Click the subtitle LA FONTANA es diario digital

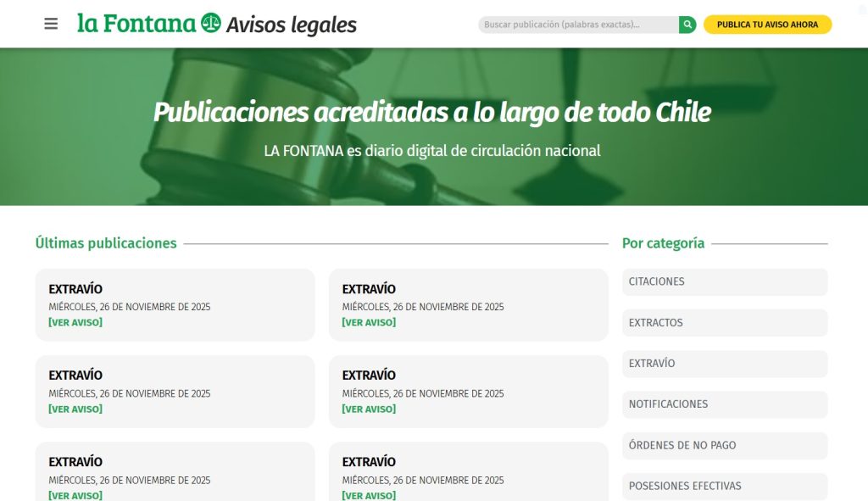[431, 151]
